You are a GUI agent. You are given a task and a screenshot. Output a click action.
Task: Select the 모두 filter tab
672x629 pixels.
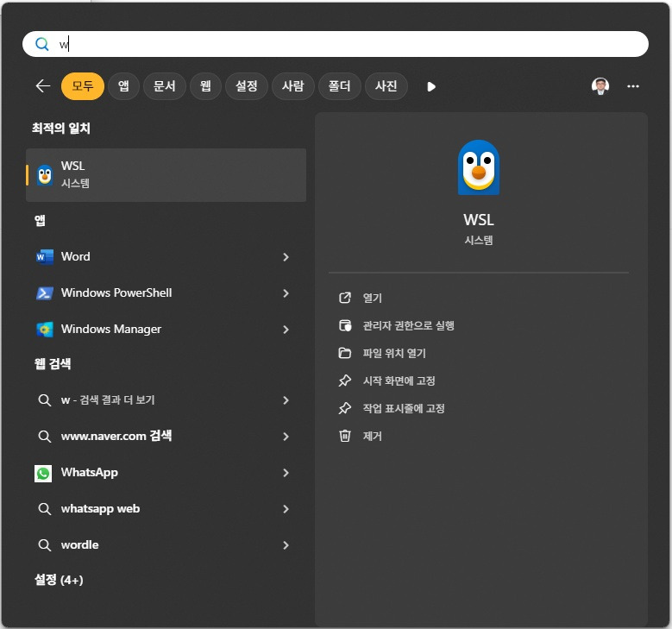click(83, 86)
